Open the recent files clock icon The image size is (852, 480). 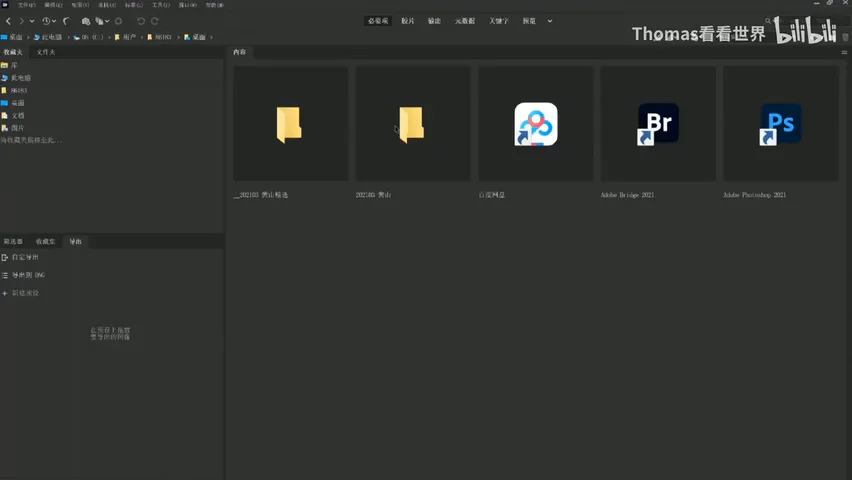[46, 21]
